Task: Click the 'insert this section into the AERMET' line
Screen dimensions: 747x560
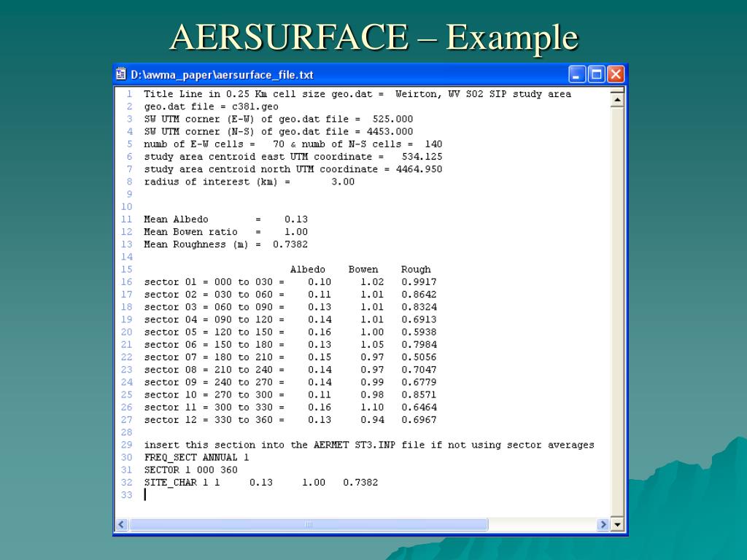Action: [369, 445]
